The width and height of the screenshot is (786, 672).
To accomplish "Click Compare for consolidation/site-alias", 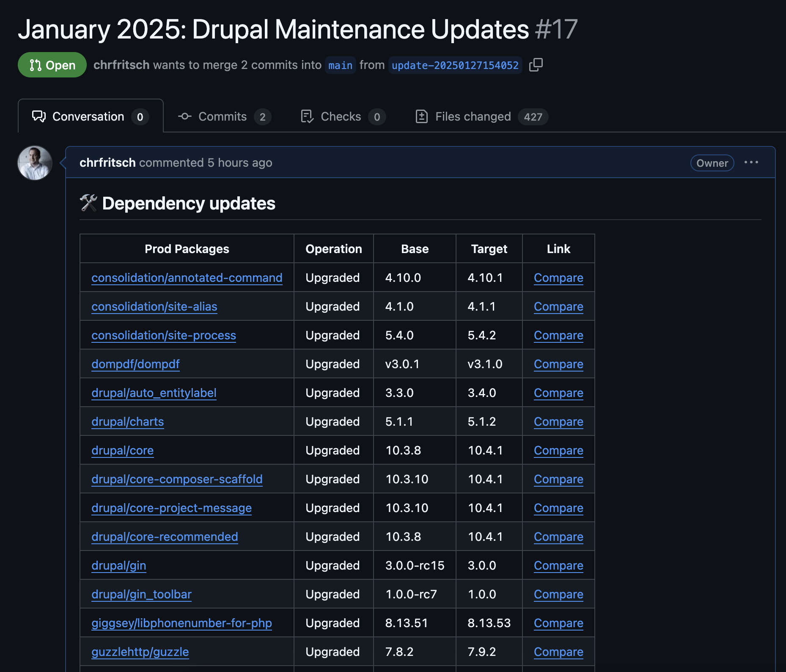I will [x=558, y=306].
